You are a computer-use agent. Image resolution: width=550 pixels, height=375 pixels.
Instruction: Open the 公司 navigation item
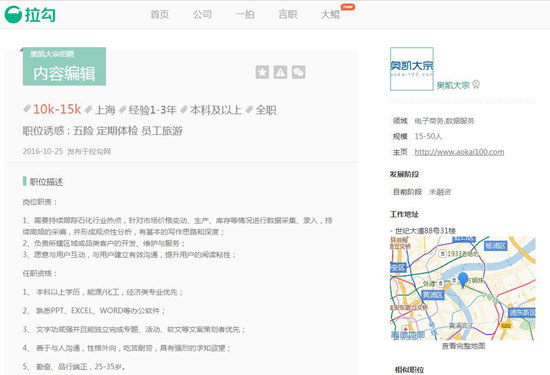tap(202, 14)
